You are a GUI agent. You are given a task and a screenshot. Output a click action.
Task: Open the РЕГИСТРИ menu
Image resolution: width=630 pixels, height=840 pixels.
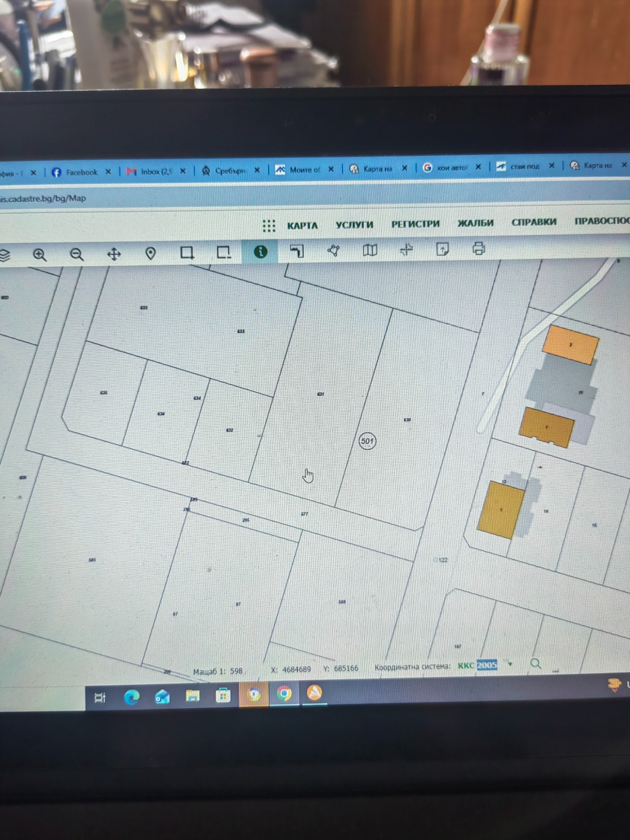coord(415,224)
